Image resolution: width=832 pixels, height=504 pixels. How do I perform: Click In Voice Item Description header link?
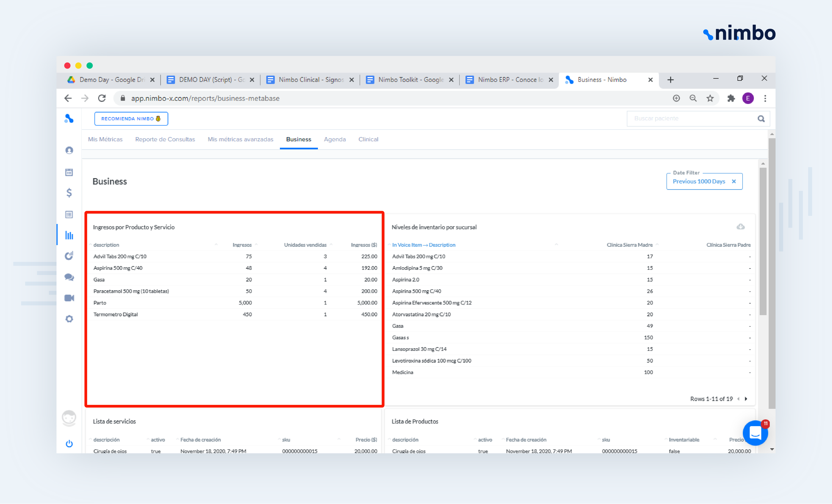pyautogui.click(x=423, y=245)
